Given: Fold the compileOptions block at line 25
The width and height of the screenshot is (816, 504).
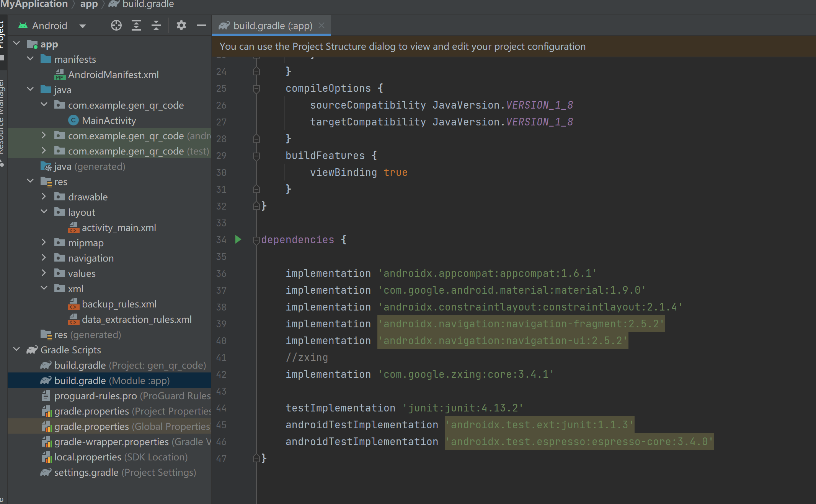Looking at the screenshot, I should [x=256, y=89].
